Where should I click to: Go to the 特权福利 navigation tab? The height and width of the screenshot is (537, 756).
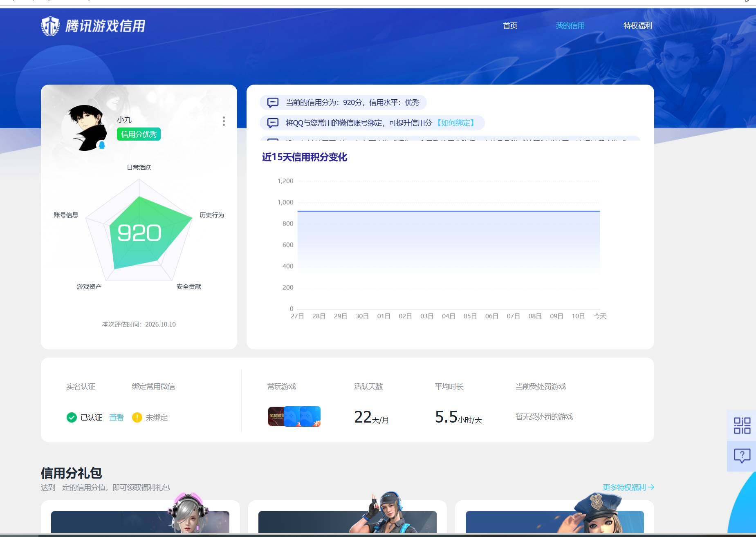click(x=637, y=26)
